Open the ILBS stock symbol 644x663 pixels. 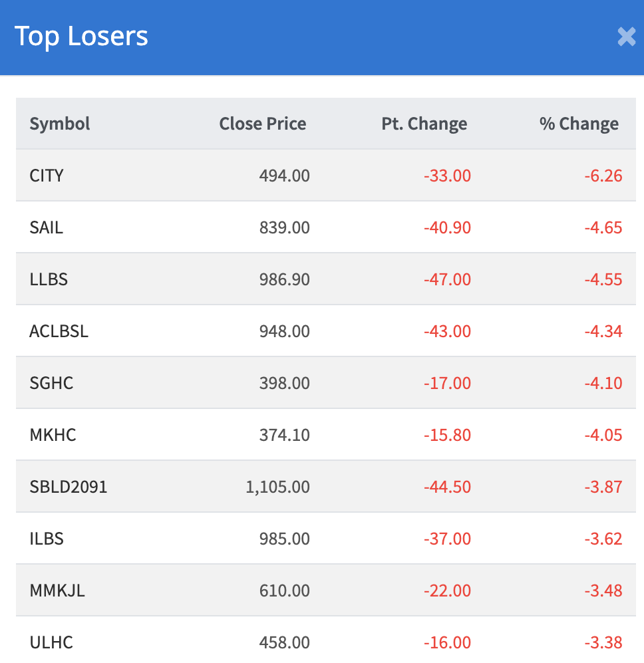[47, 539]
